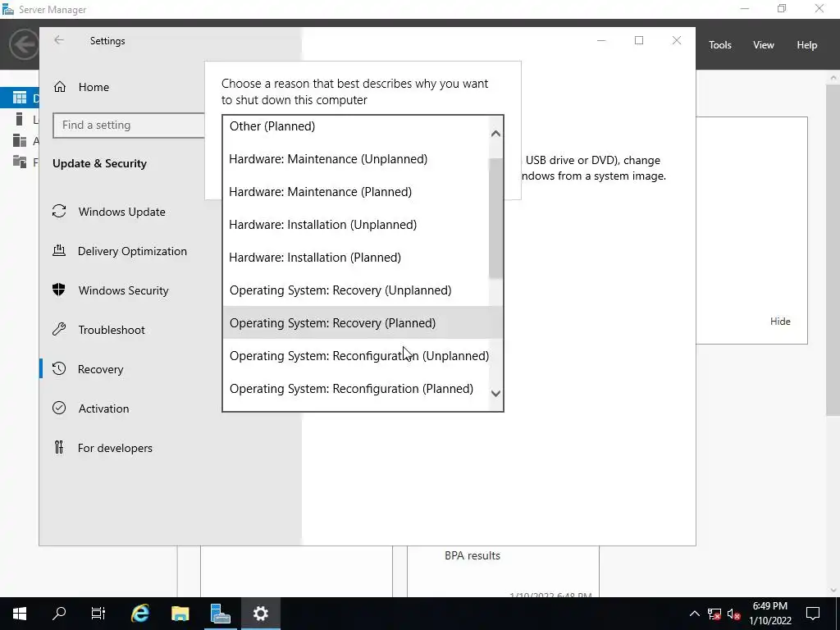Screen dimensions: 840x630
Task: Select Recovery in the sidebar
Action: coord(100,369)
